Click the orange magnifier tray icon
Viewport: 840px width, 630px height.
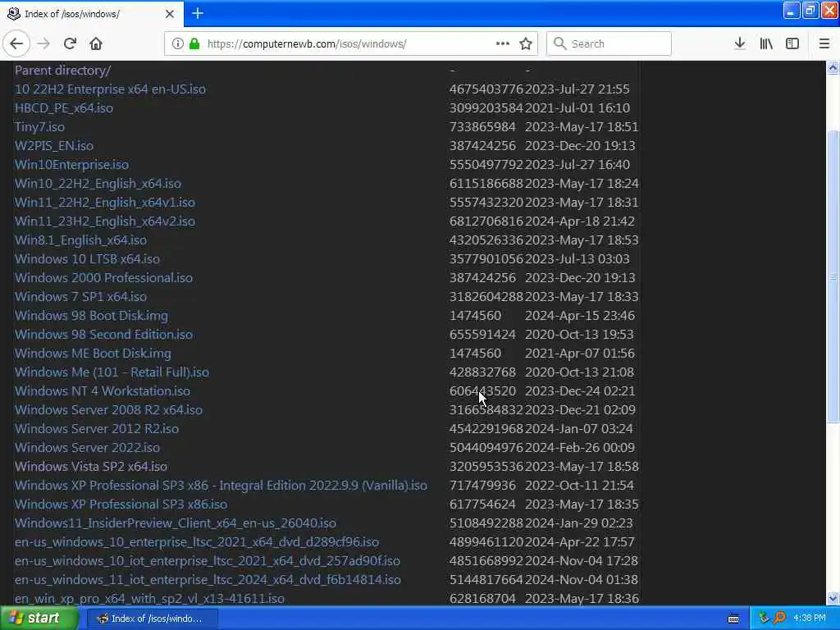click(779, 618)
